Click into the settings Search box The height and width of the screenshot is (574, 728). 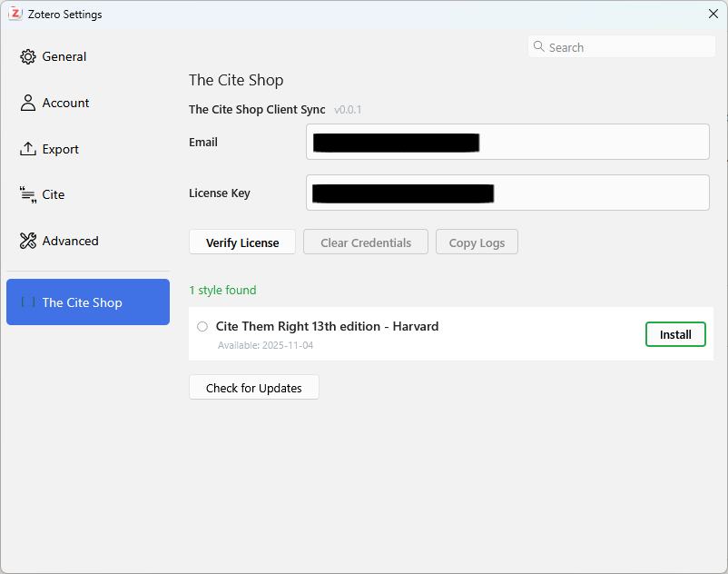pyautogui.click(x=621, y=47)
